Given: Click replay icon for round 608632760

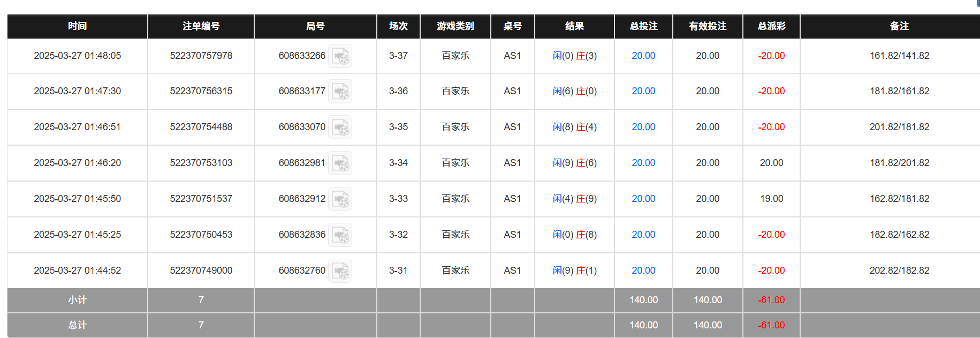Looking at the screenshot, I should [x=340, y=271].
